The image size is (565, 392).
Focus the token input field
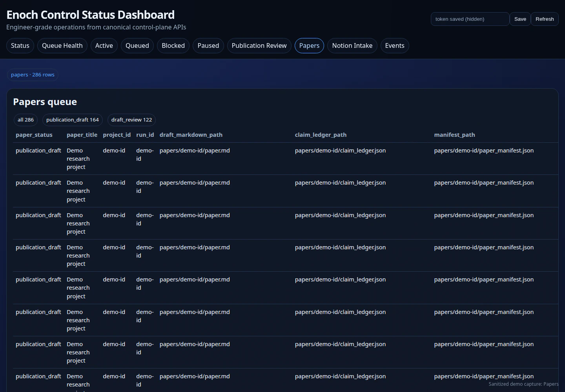click(470, 19)
